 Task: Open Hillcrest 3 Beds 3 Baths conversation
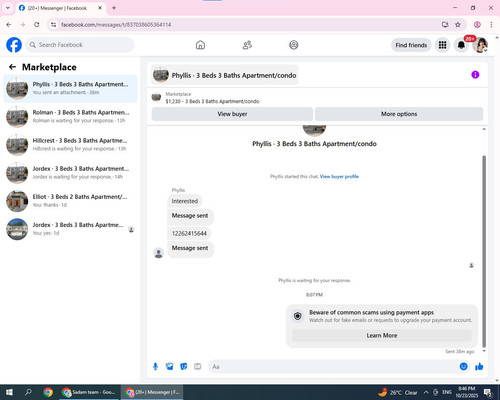click(x=70, y=144)
